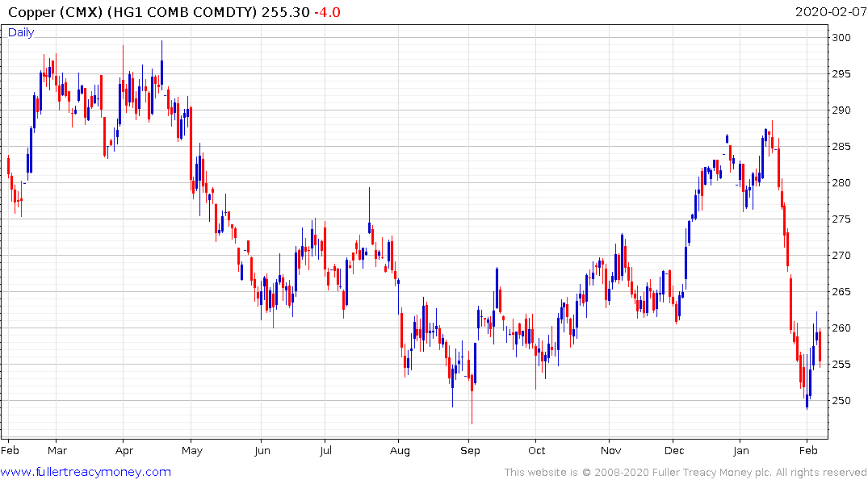Click the 'Oct' month axis label
The width and height of the screenshot is (868, 484).
click(x=536, y=450)
